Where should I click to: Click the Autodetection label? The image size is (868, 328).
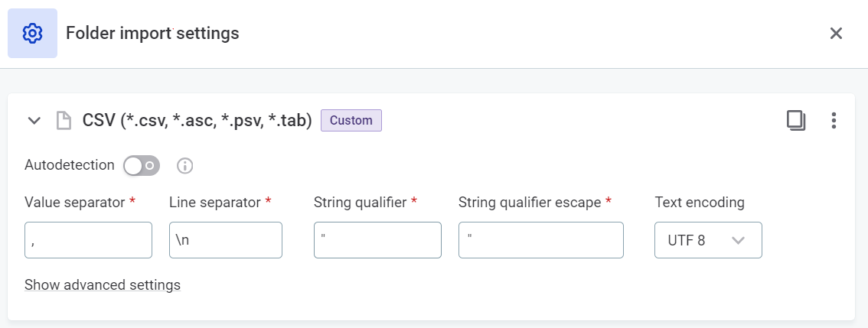pyautogui.click(x=70, y=165)
